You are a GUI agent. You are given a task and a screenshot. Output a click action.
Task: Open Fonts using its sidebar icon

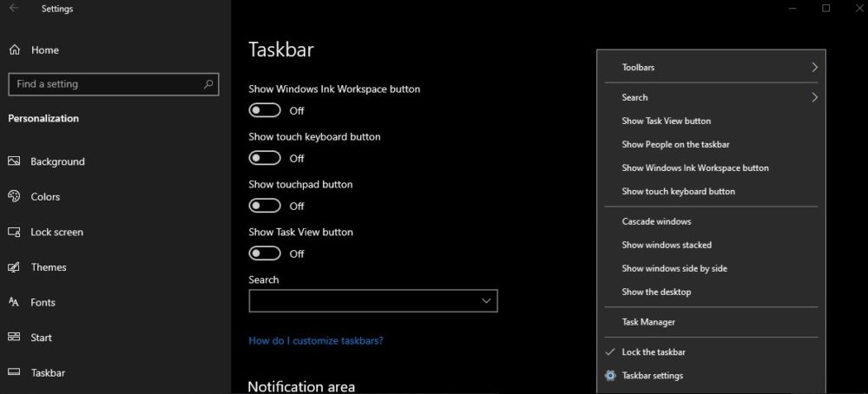pos(14,302)
